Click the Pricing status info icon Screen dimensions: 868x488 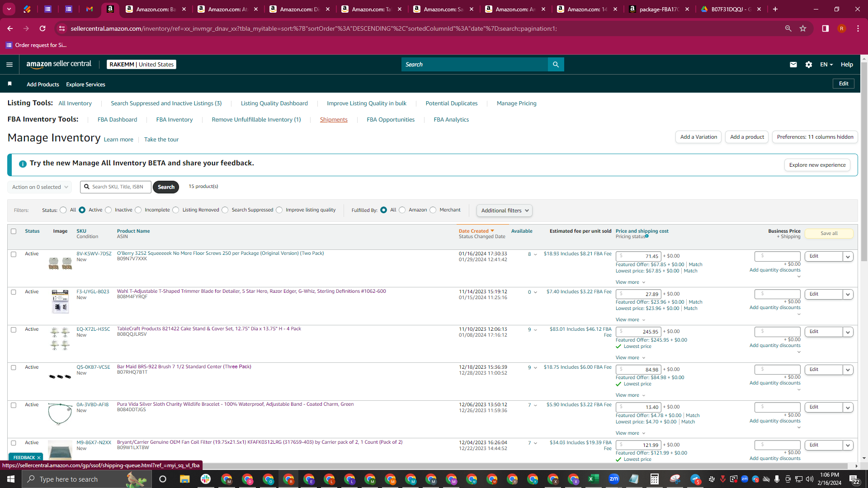point(647,236)
